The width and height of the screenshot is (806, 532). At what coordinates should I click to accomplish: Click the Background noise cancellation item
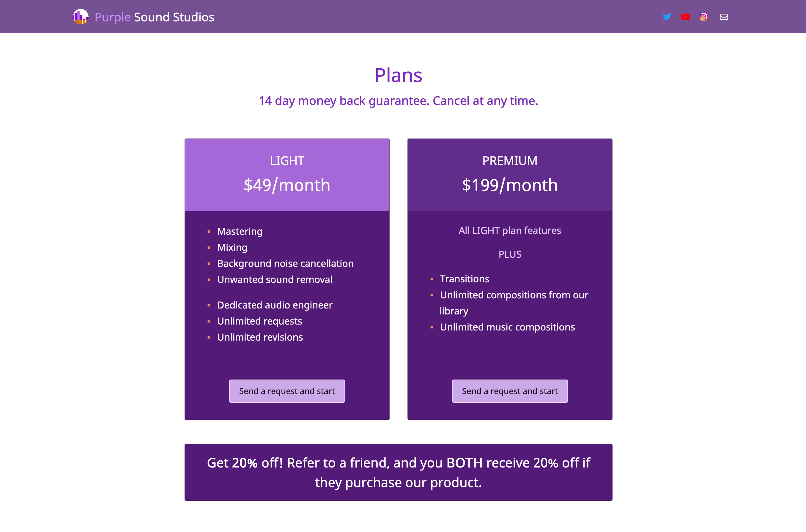285,264
